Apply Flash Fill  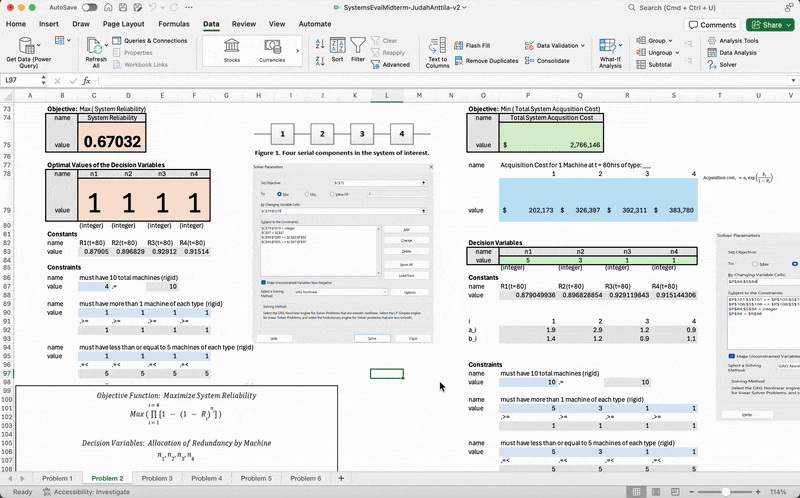[x=472, y=45]
